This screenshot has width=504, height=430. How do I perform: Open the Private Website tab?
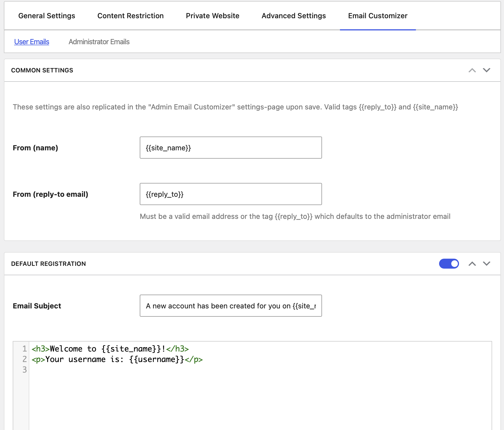click(x=212, y=16)
